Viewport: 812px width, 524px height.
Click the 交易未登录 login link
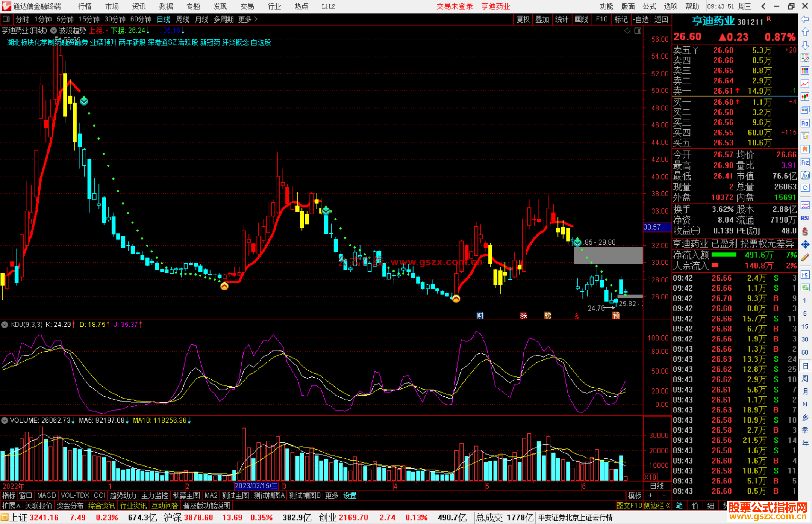pyautogui.click(x=454, y=6)
